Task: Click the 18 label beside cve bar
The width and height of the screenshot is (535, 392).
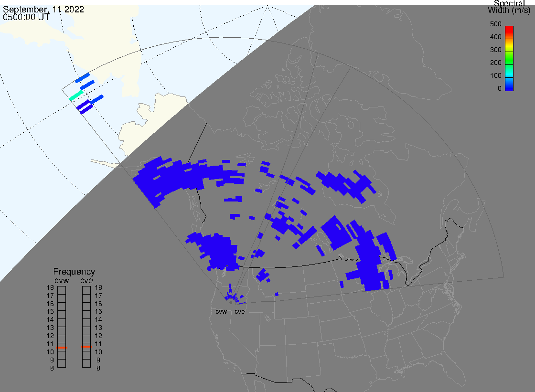Action: point(98,287)
